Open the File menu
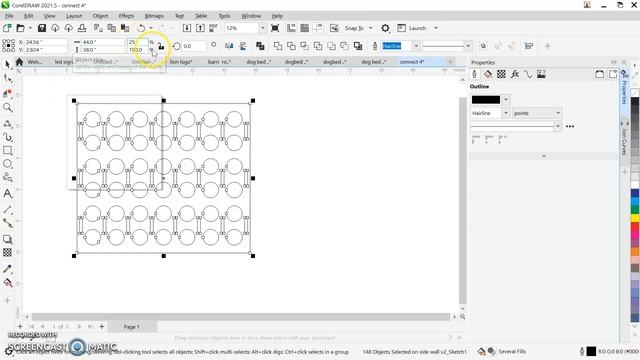 [x=9, y=16]
